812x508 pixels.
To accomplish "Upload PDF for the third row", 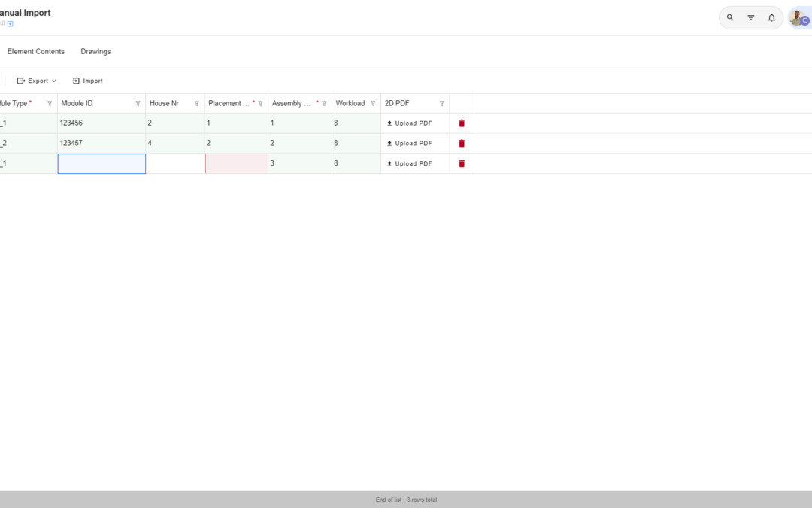I will point(410,164).
